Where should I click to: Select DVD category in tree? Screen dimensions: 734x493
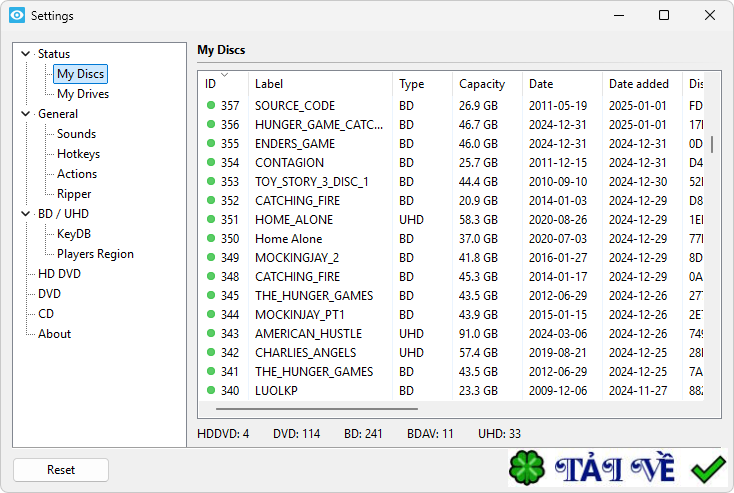click(49, 294)
